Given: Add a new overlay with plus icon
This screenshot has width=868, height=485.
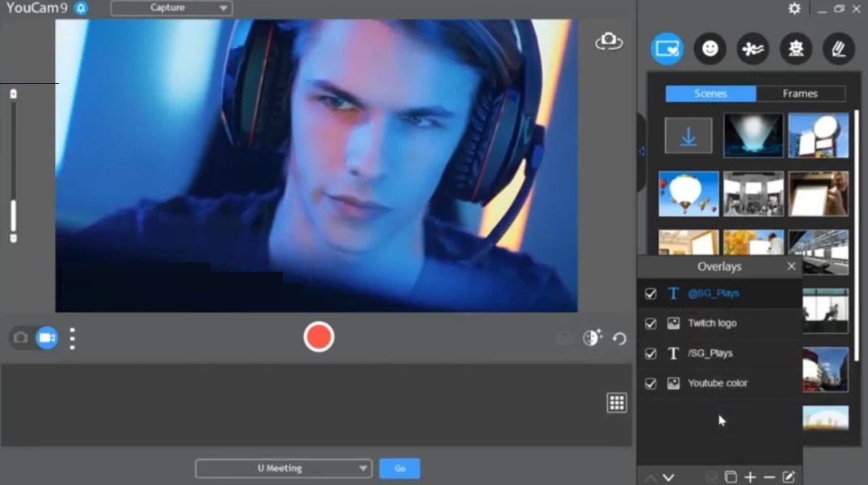Looking at the screenshot, I should (750, 477).
